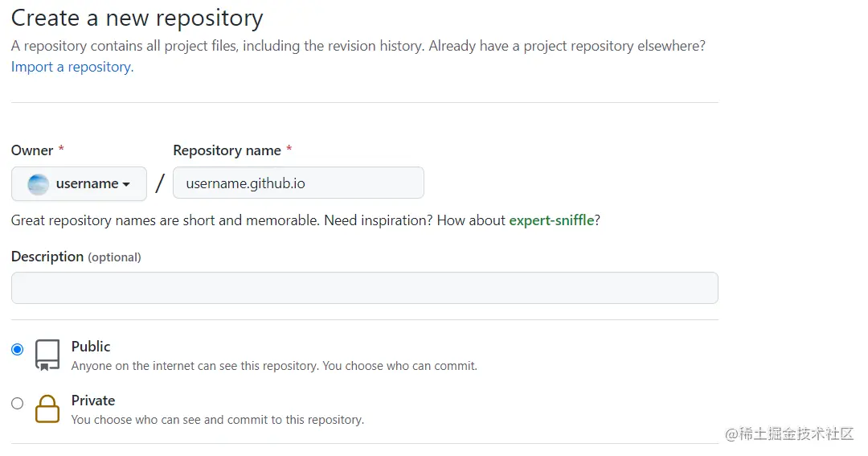Select the Public radio button
The height and width of the screenshot is (456, 868).
(18, 349)
